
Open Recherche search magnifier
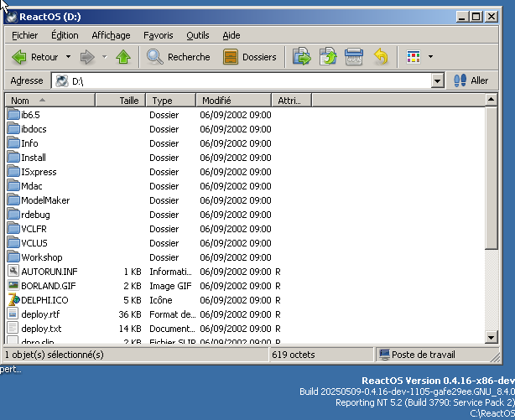tap(154, 57)
